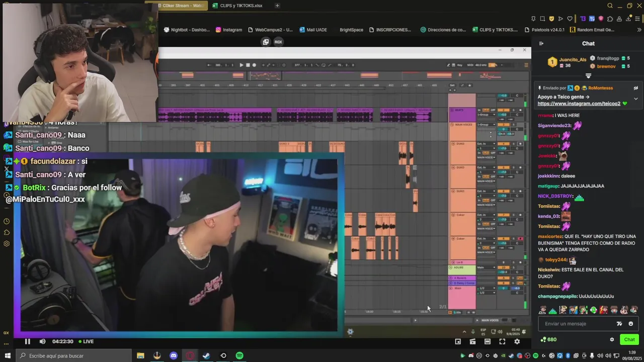
Task: Open the Mail UADE bookmark
Action: point(313,30)
